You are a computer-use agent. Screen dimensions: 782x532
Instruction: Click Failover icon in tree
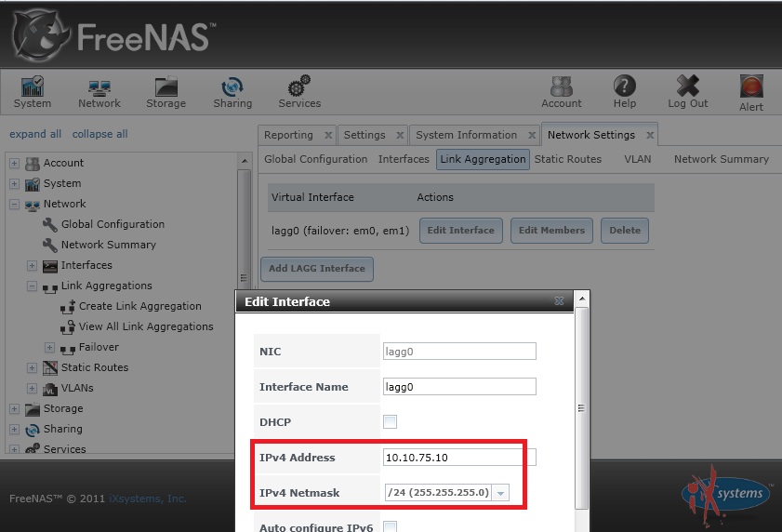click(x=68, y=349)
